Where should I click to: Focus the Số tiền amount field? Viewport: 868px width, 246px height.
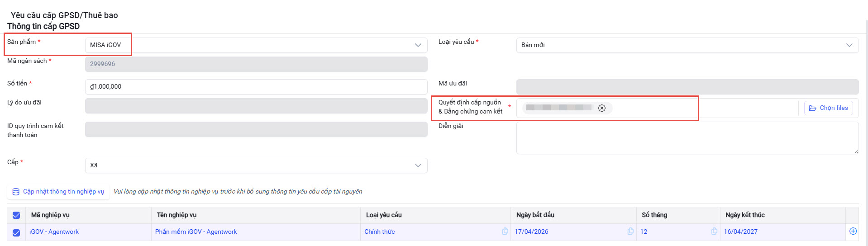[256, 87]
